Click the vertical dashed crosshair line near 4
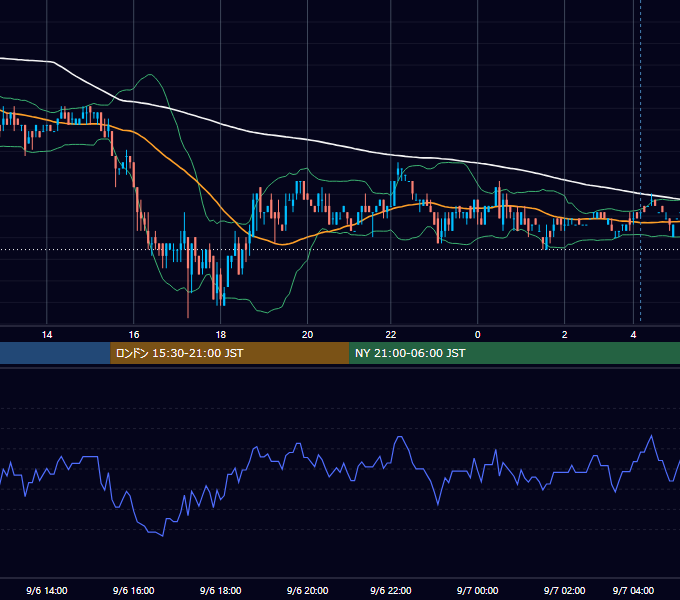680x600 pixels. (x=641, y=161)
